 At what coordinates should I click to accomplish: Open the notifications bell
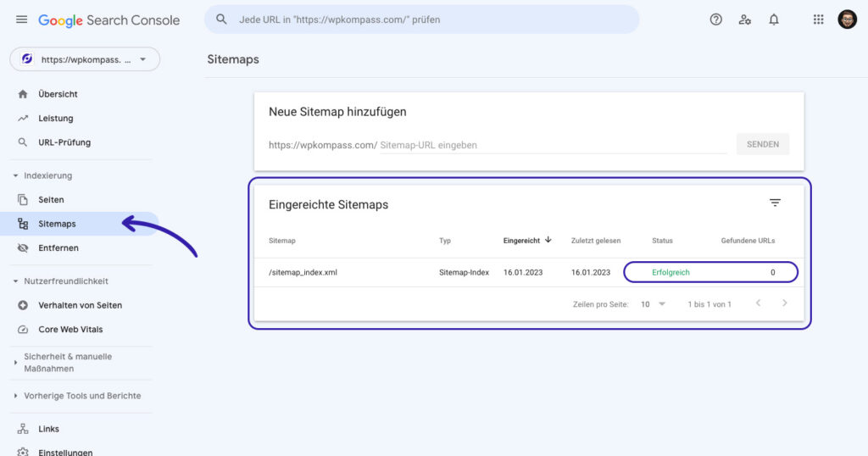coord(774,19)
